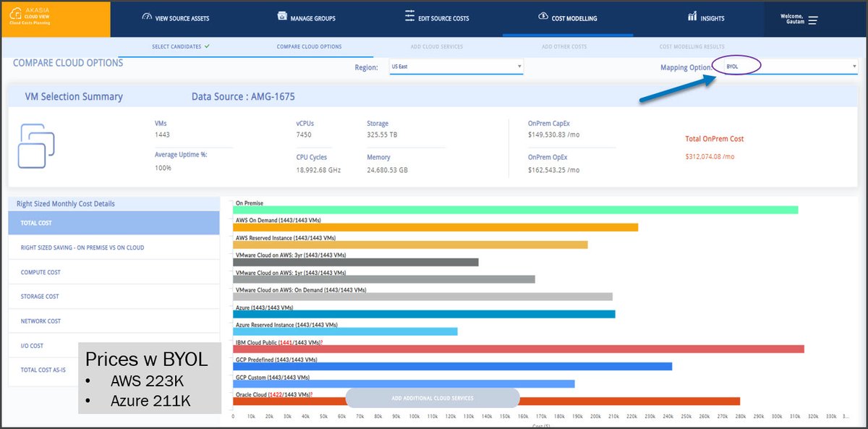Image resolution: width=868 pixels, height=429 pixels.
Task: Choose Right Sized Saving On Premise vs Cloud
Action: coord(114,247)
